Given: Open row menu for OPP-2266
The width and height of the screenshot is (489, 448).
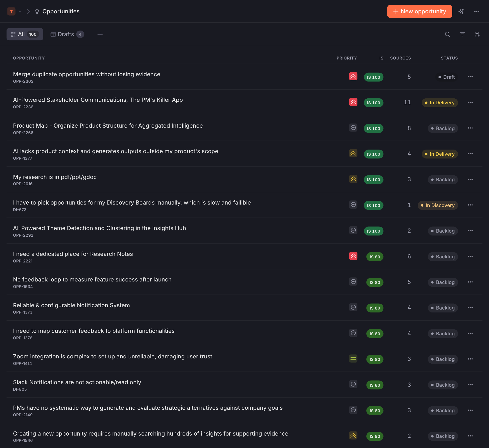Looking at the screenshot, I should pyautogui.click(x=470, y=128).
